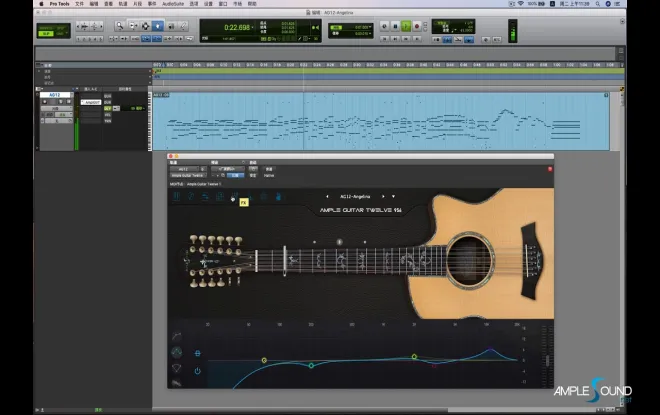The height and width of the screenshot is (415, 660).
Task: Click the Wi-Fi icon in menu bar
Action: pos(521,4)
